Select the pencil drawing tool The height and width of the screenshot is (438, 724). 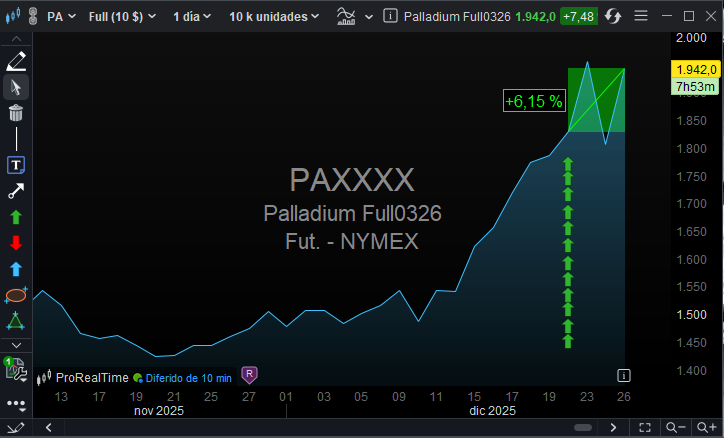[x=16, y=61]
